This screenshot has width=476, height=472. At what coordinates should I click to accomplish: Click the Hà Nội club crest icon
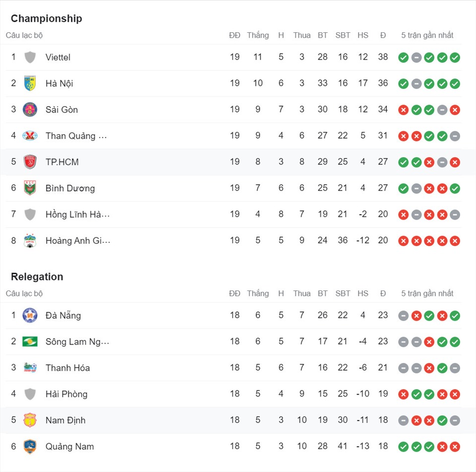coord(30,83)
